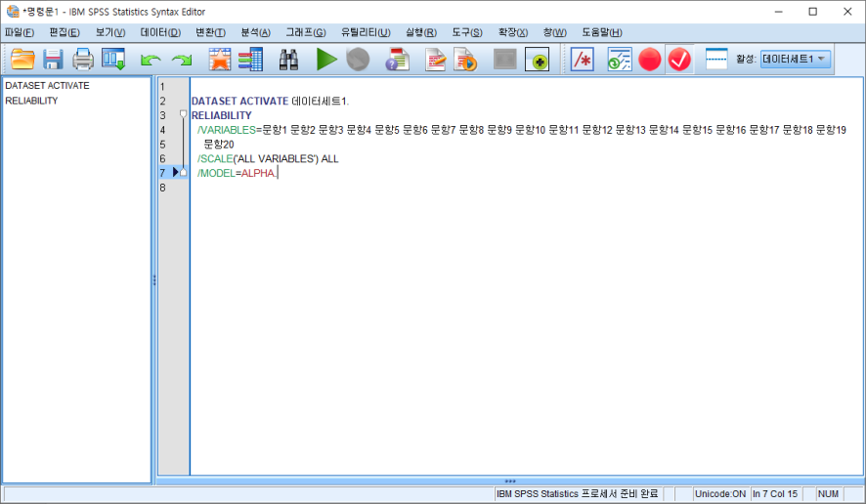This screenshot has height=504, width=866.
Task: Click the icon with green plus
Action: tap(537, 59)
